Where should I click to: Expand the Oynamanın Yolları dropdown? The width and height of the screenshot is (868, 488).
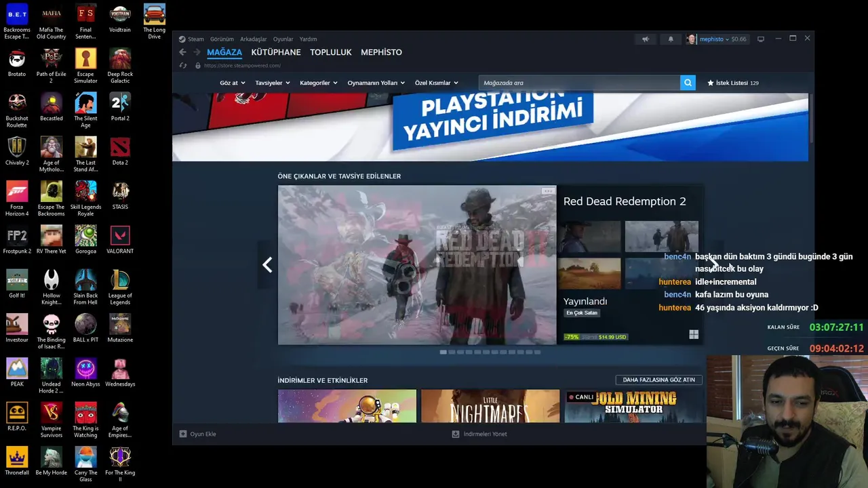[376, 83]
